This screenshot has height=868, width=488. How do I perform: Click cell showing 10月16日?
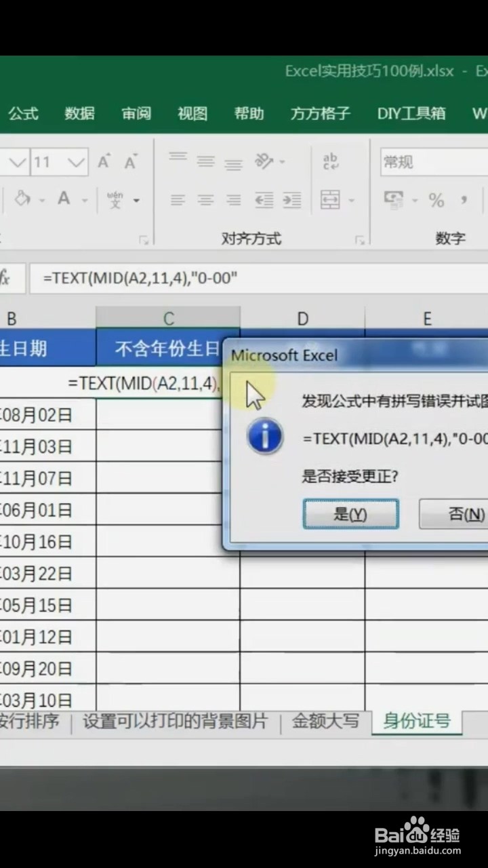47,542
